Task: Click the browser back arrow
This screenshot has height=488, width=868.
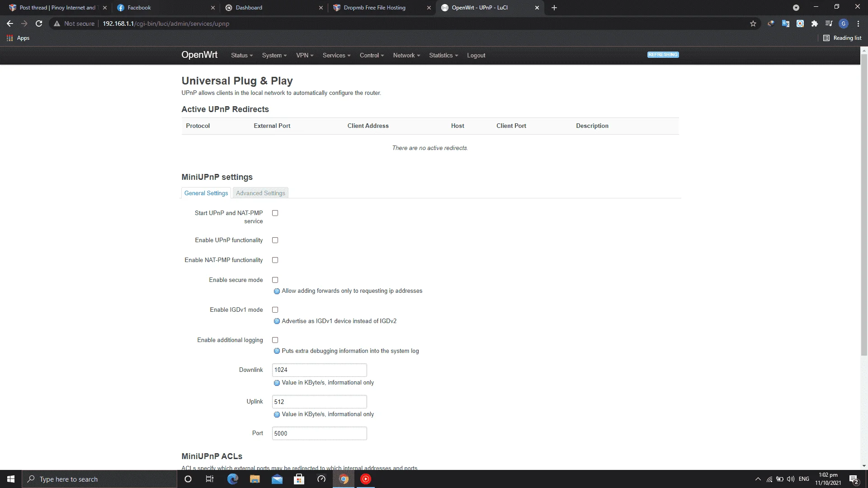Action: 10,23
